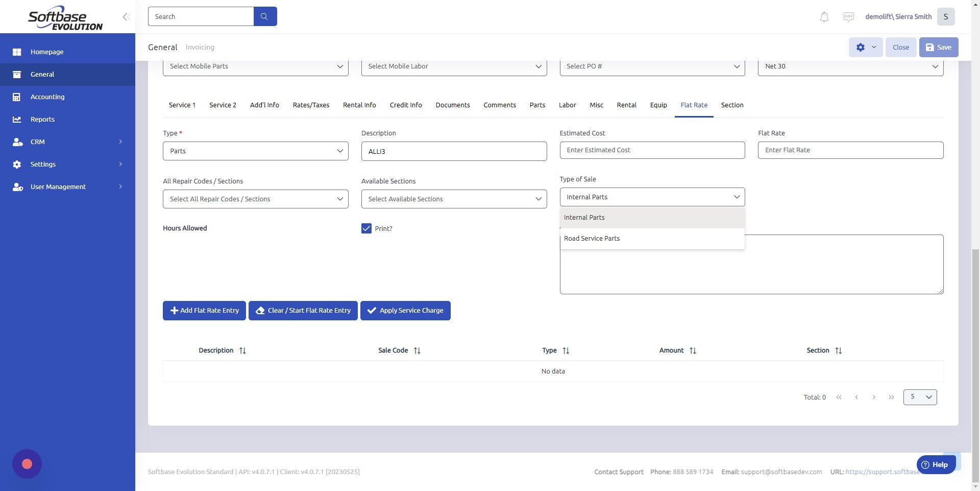Click the Apply Service Charge button
This screenshot has height=491, width=980.
coord(405,310)
